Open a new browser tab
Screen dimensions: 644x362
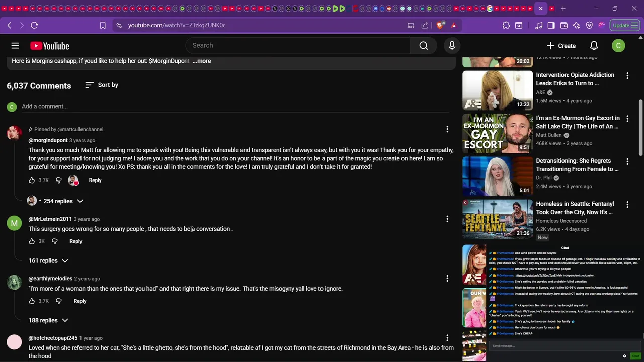click(x=563, y=9)
